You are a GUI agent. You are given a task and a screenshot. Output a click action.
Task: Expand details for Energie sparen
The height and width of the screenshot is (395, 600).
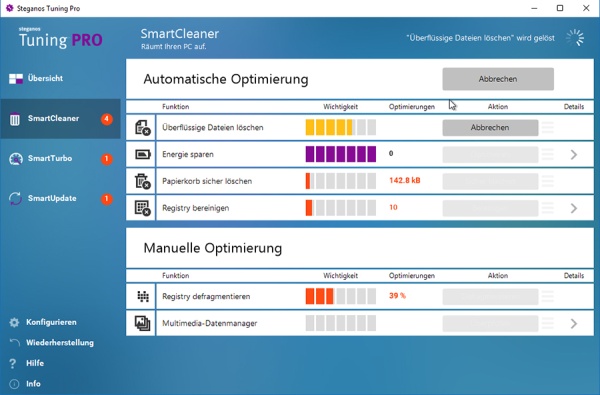[574, 154]
